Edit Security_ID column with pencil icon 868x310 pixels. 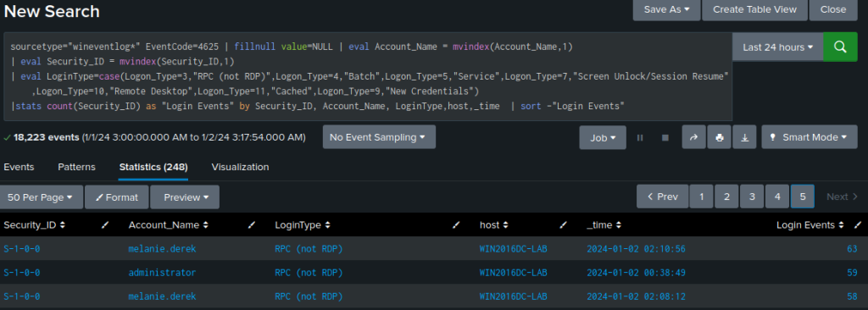pos(106,225)
